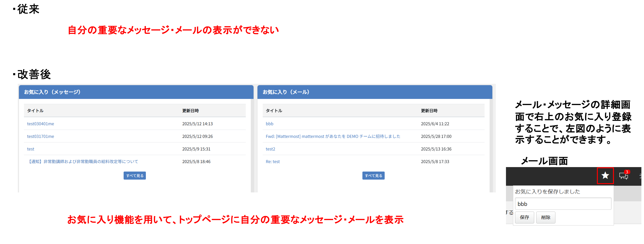Open the Re: test mail link
This screenshot has width=644, height=244.
click(273, 161)
